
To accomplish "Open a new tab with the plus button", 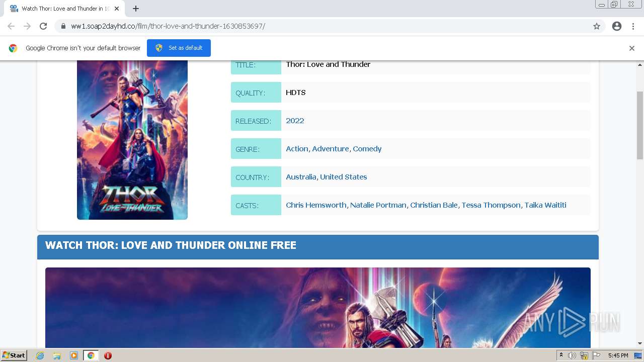I will (x=136, y=9).
